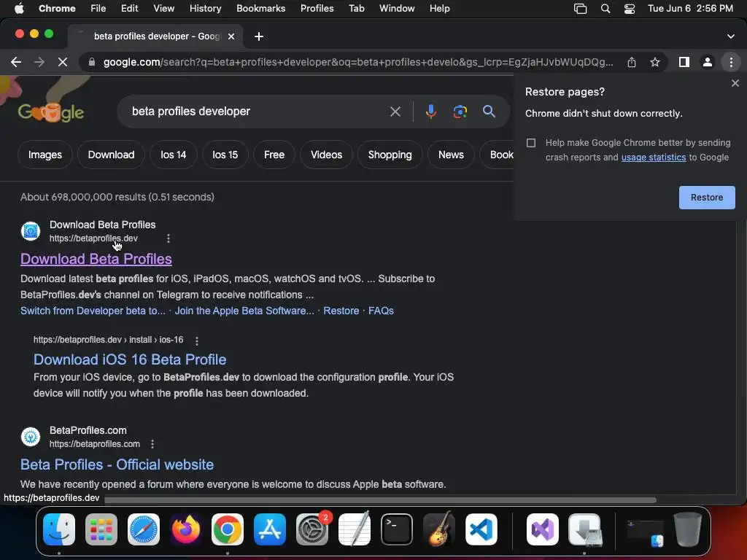
Task: Dismiss the Restore pages popup
Action: (x=735, y=83)
